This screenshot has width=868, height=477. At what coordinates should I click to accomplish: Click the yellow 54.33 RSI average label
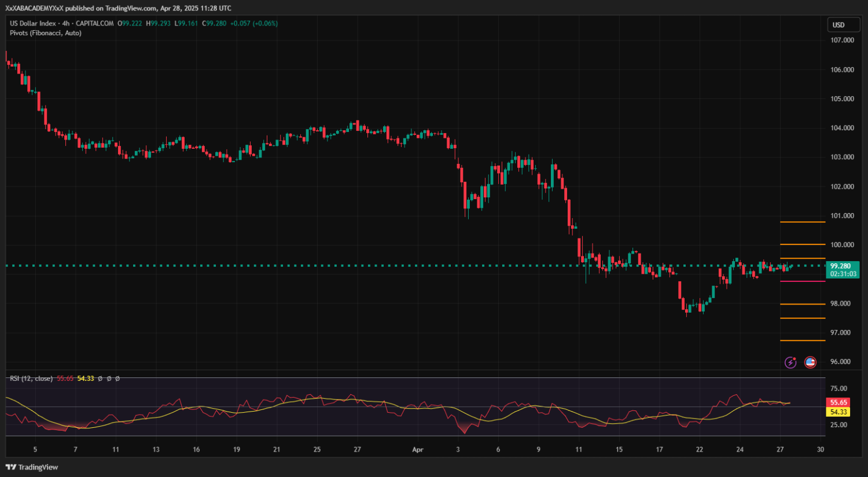click(838, 412)
